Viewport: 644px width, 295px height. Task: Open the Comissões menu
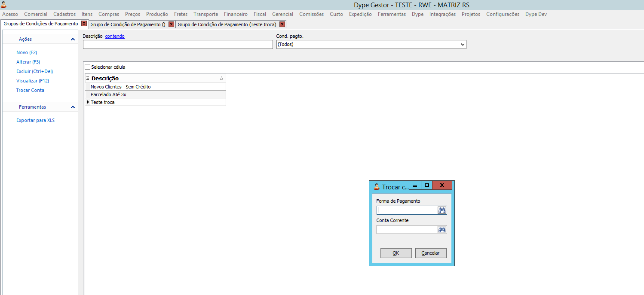click(311, 14)
